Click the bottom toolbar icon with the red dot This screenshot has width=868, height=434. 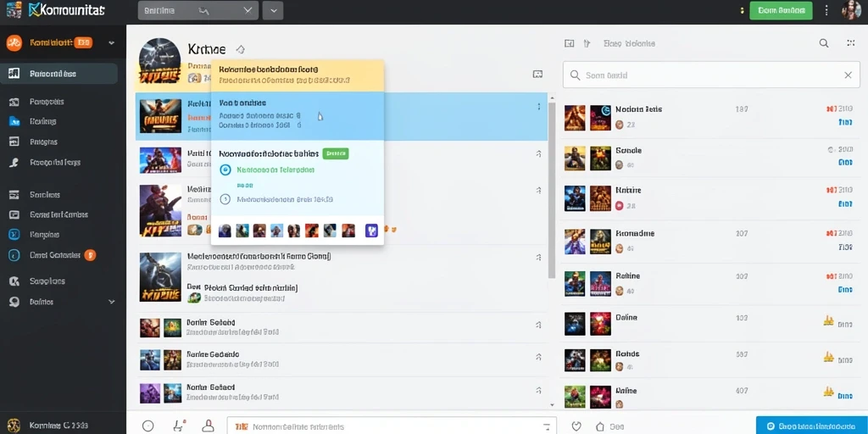tap(179, 426)
